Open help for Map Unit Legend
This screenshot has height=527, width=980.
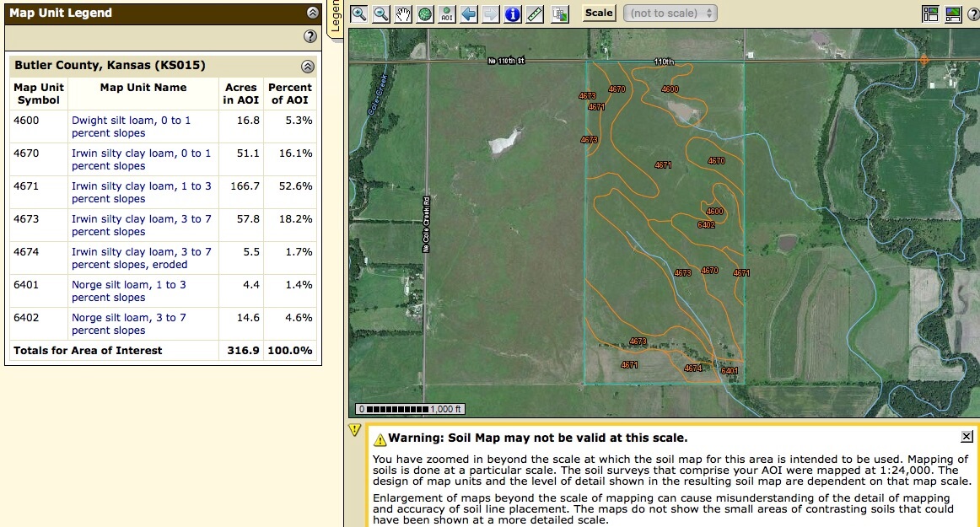tap(310, 36)
